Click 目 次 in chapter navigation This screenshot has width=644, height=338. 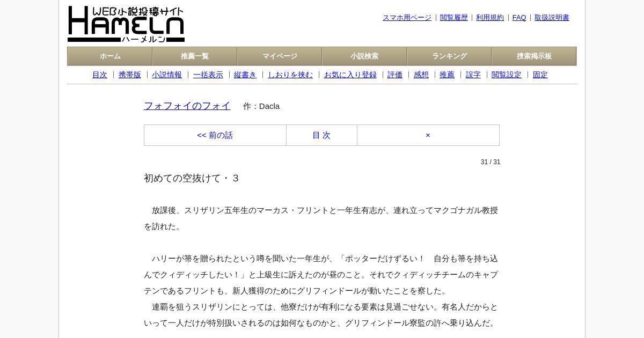[321, 135]
